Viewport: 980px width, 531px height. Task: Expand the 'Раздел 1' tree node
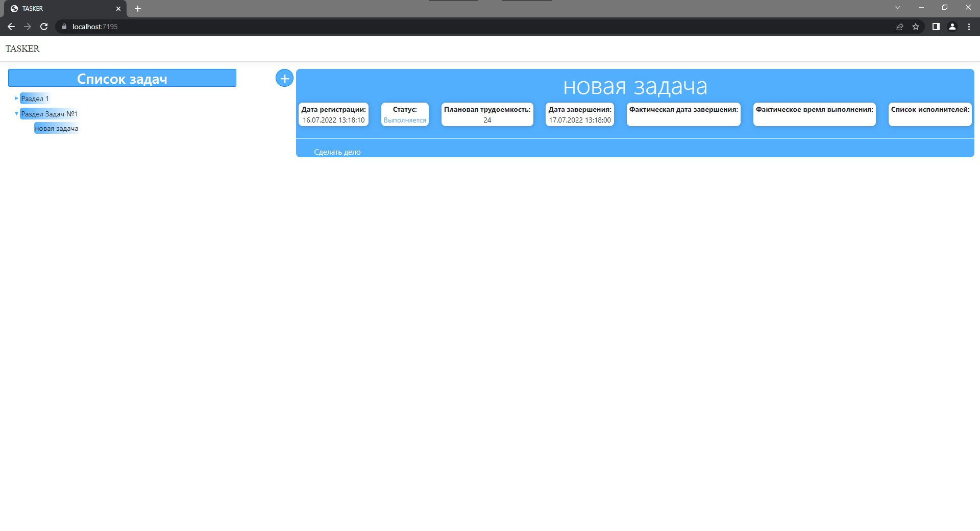16,98
